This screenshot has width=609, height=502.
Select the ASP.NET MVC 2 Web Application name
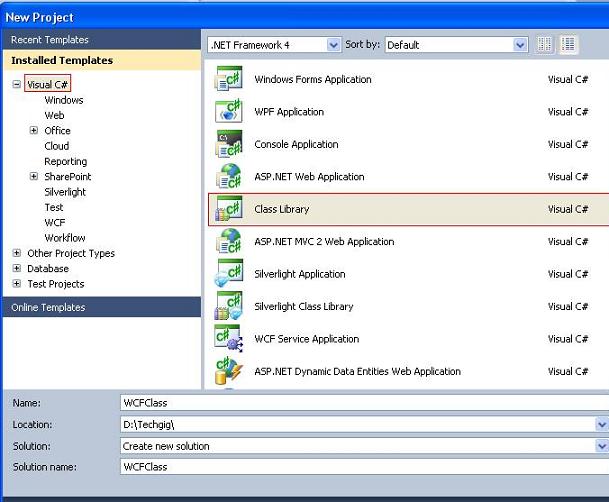coord(324,241)
